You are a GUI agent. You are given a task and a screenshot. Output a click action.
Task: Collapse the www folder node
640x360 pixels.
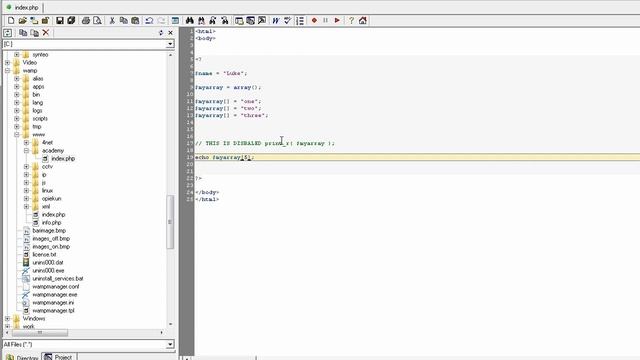click(17, 134)
